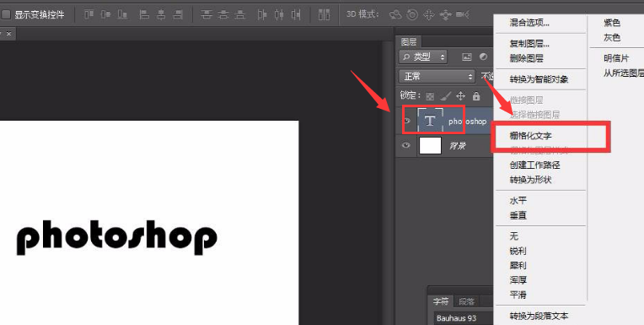The image size is (644, 325).
Task: Switch to the 段落 panel tab
Action: pos(467,301)
